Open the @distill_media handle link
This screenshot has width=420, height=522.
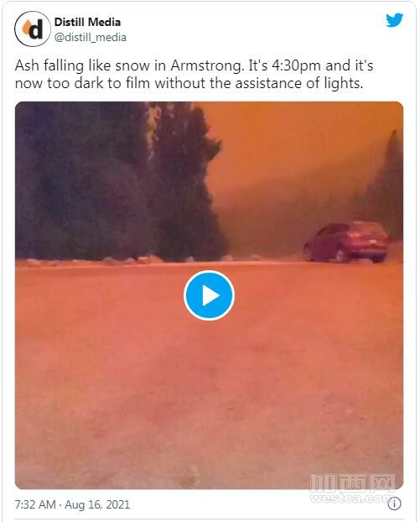pyautogui.click(x=91, y=37)
